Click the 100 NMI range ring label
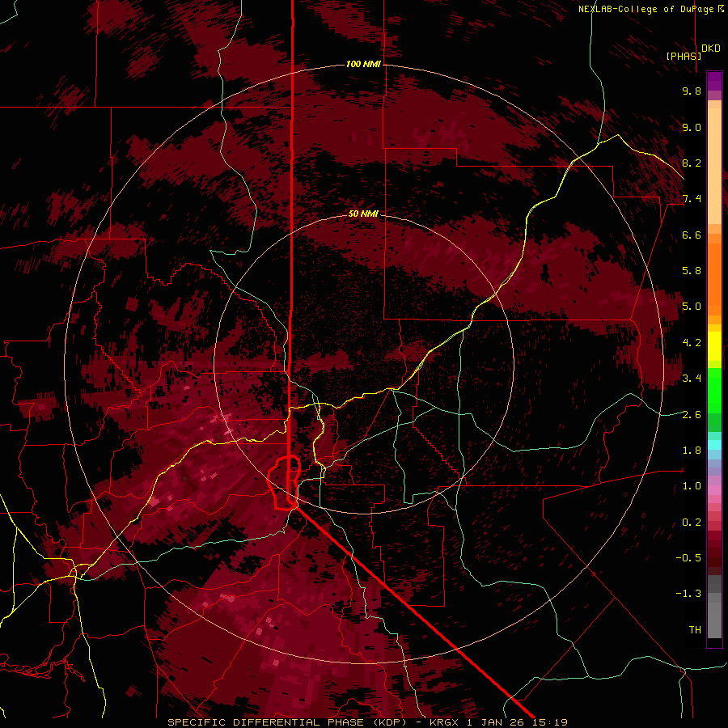The width and height of the screenshot is (728, 728). pos(363,64)
